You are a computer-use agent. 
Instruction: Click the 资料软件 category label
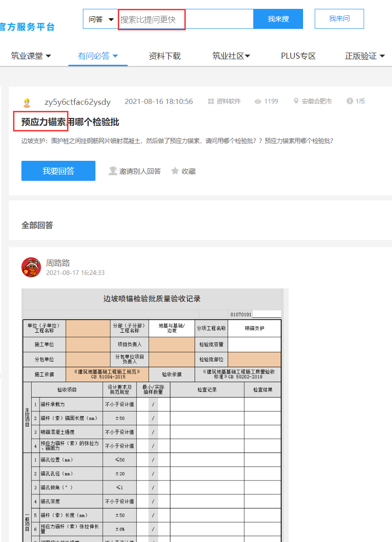(229, 101)
